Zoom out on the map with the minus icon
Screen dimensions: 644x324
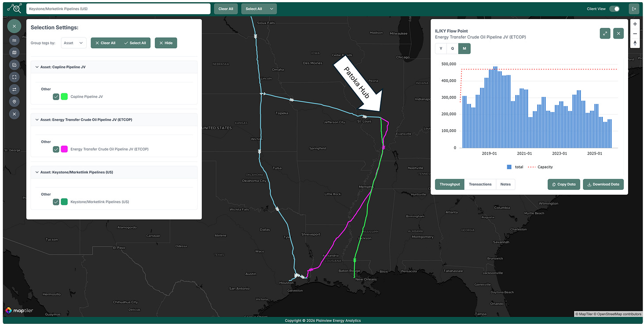[635, 34]
